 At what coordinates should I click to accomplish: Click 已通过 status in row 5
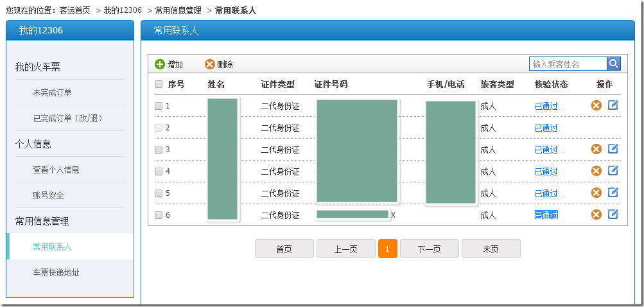pyautogui.click(x=546, y=193)
